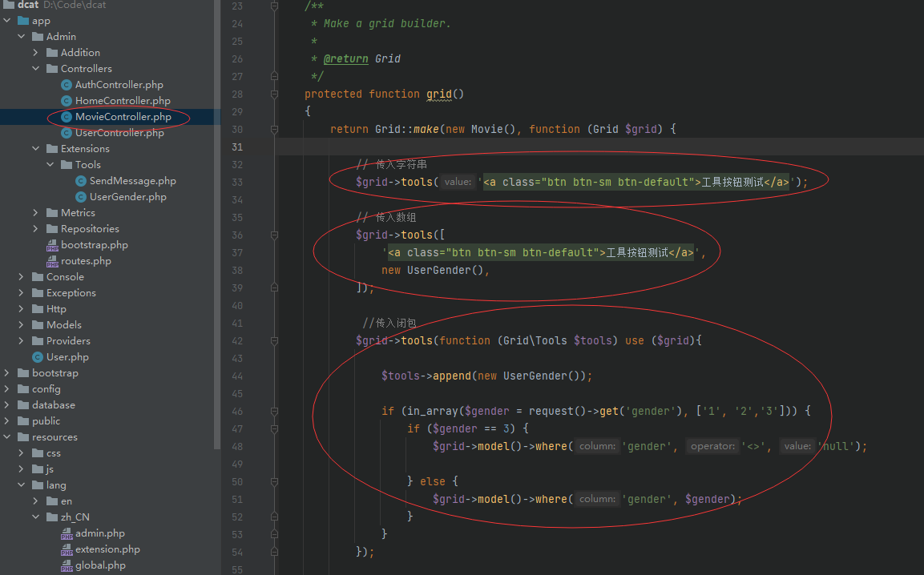Viewport: 924px width, 575px height.
Task: Collapse the Admin folder
Action: (x=21, y=37)
